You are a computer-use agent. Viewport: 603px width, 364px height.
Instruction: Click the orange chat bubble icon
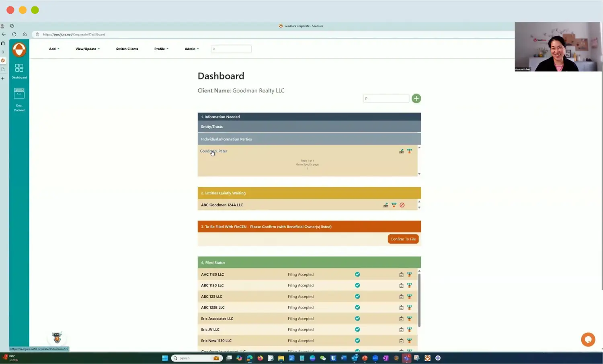click(x=588, y=339)
